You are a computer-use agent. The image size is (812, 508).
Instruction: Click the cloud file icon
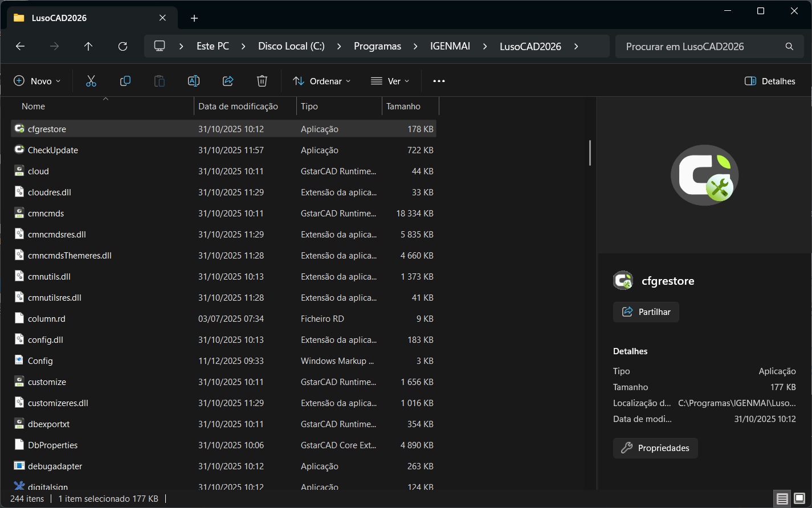19,171
